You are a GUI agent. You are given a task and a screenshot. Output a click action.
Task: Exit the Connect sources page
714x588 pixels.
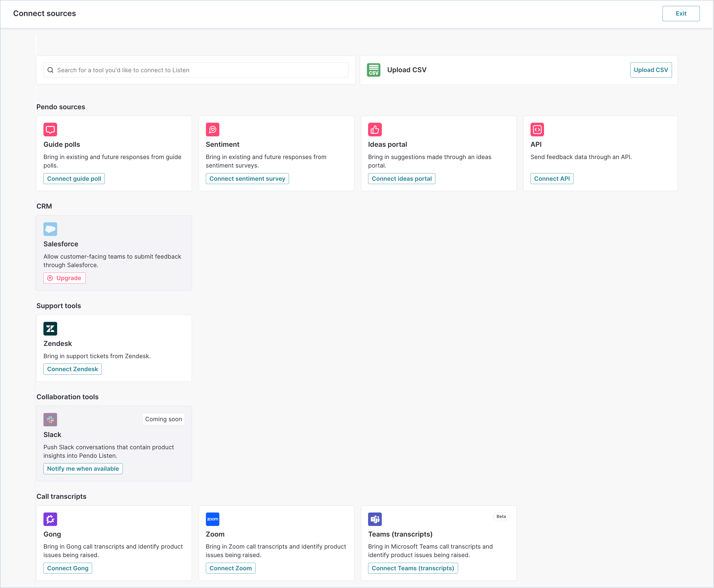point(681,13)
